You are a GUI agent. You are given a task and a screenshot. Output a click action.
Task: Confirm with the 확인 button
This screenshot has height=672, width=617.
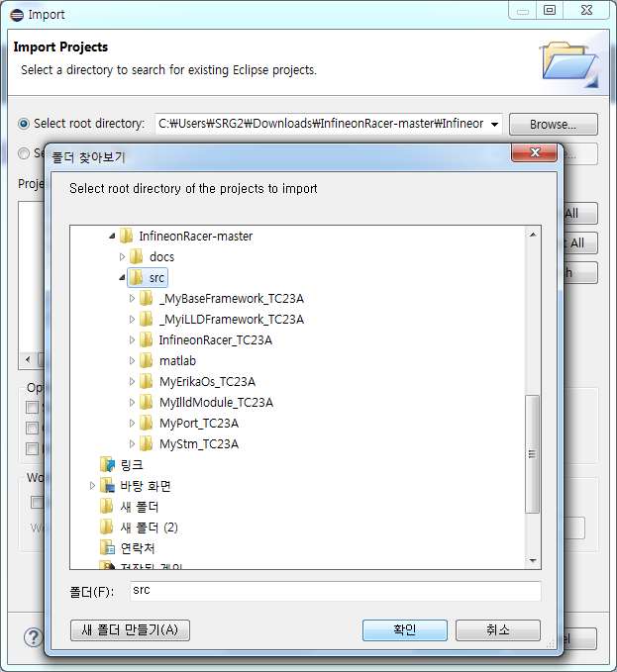405,630
